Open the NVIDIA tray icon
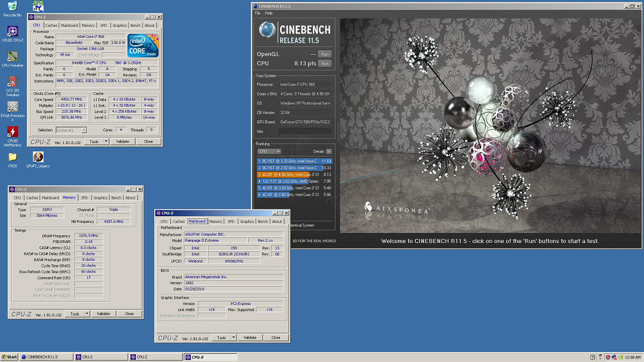This screenshot has height=362, width=644. (x=620, y=357)
